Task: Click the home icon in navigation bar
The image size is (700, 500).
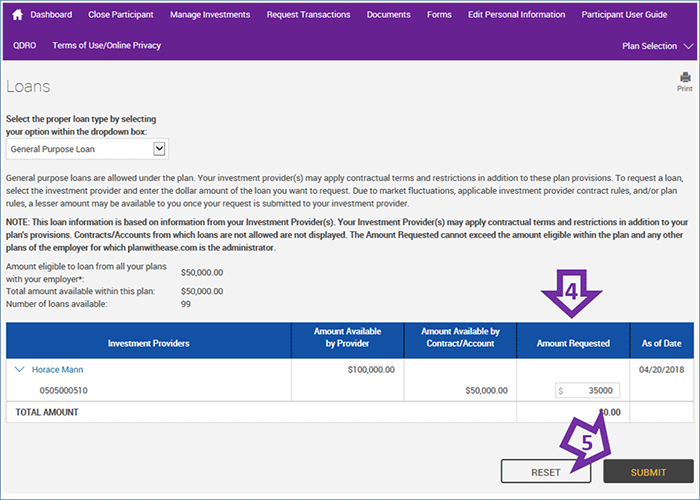Action: [x=17, y=15]
